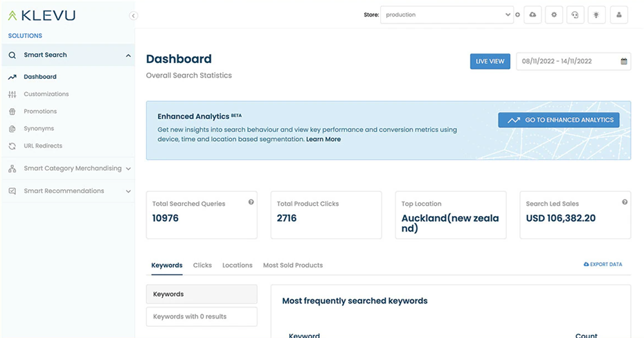
Task: Click the cloud icon beside Export Data
Action: coord(586,264)
